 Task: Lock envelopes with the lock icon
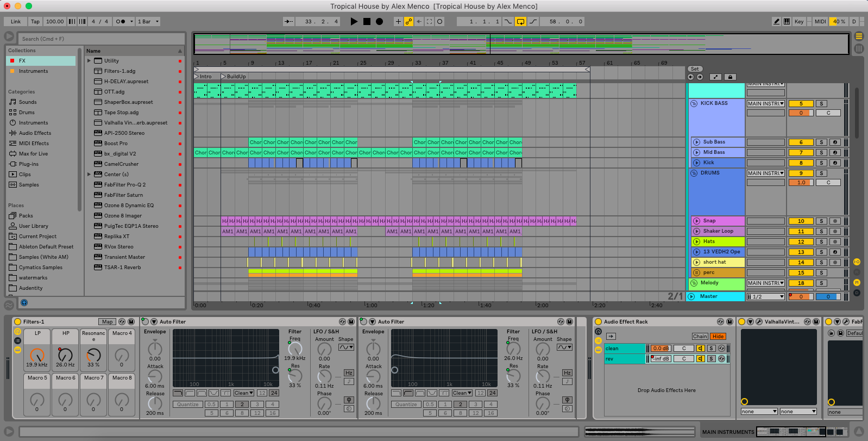coord(730,77)
